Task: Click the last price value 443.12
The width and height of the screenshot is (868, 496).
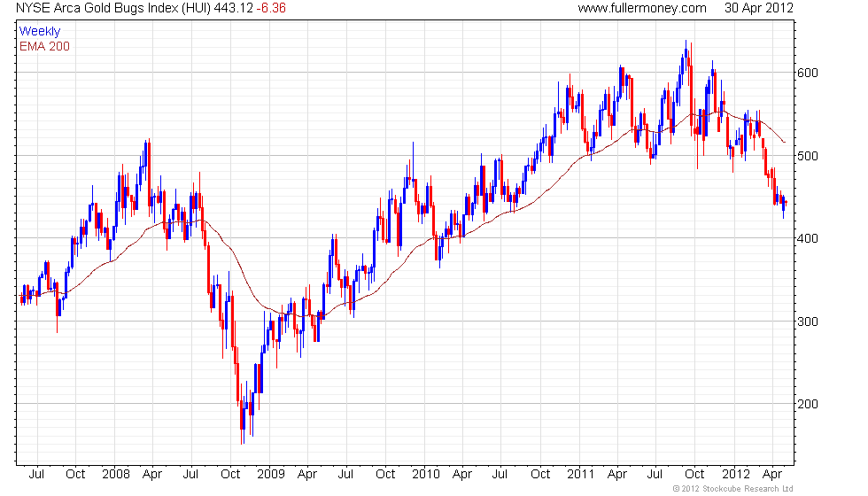Action: 233,8
